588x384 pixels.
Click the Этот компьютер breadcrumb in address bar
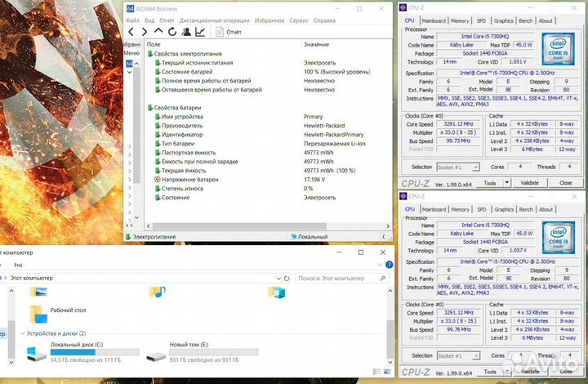[x=31, y=279]
